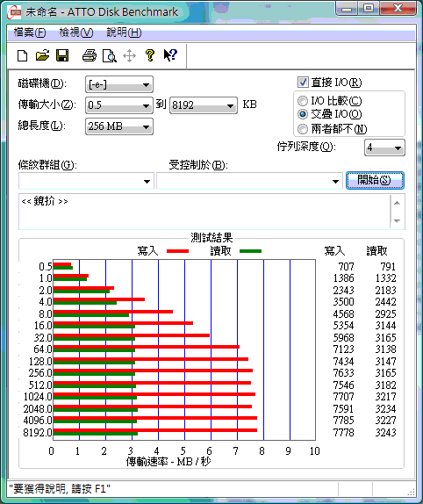The width and height of the screenshot is (423, 504).
Task: Select the I/O 比較 radio option
Action: point(302,101)
